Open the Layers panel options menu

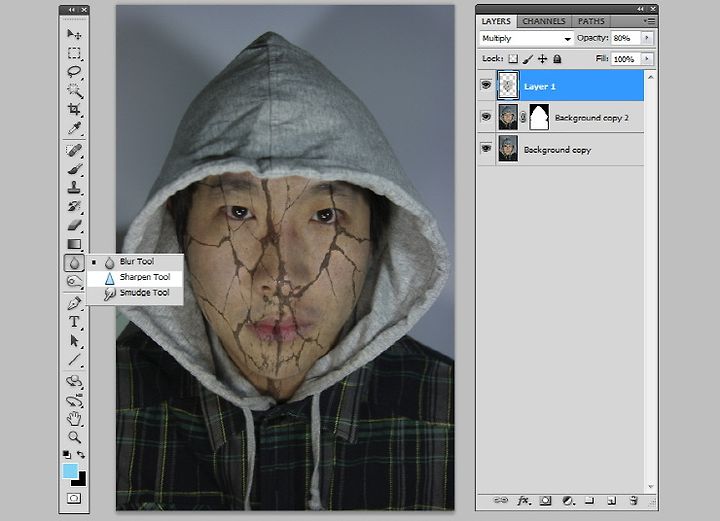coord(649,21)
